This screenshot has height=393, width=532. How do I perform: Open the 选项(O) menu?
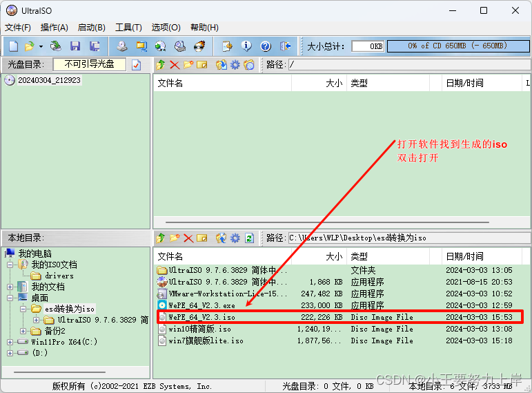(x=166, y=28)
